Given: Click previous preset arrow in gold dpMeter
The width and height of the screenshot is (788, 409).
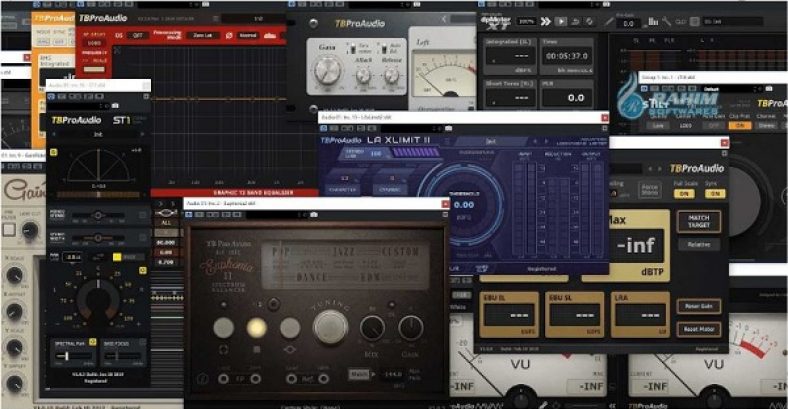Looking at the screenshot, I should [652, 169].
